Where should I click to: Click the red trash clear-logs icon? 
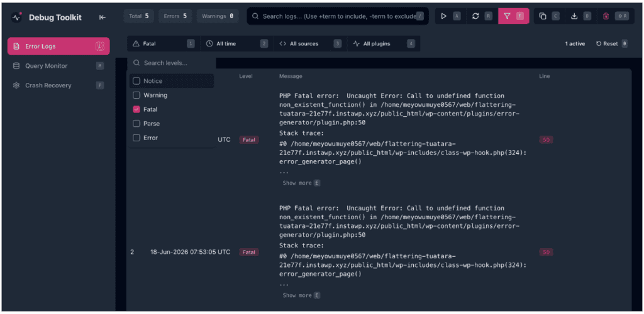(x=606, y=16)
